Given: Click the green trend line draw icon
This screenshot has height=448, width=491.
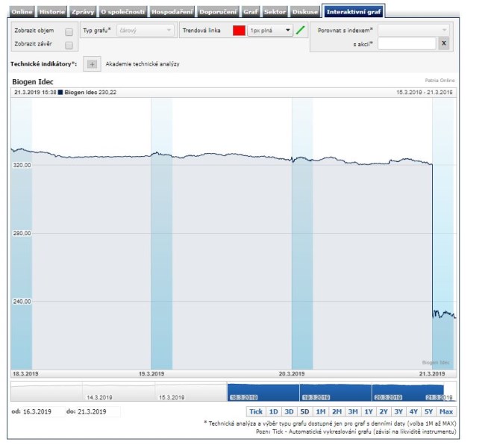Looking at the screenshot, I should (x=301, y=31).
